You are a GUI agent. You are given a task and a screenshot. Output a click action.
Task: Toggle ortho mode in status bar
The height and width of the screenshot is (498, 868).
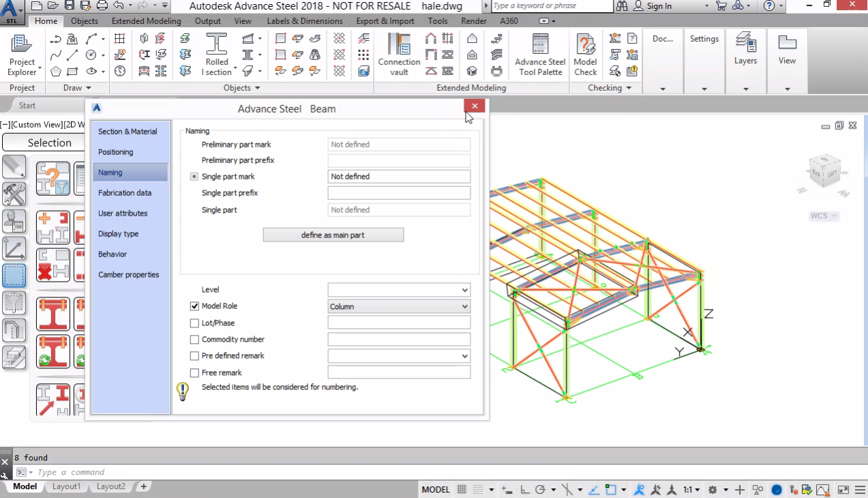524,490
